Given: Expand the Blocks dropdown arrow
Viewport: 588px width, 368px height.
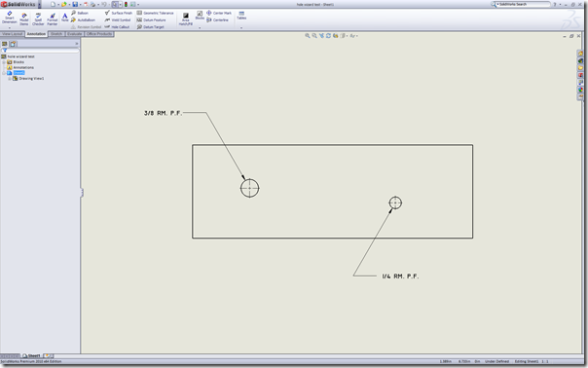Looking at the screenshot, I should tap(200, 28).
